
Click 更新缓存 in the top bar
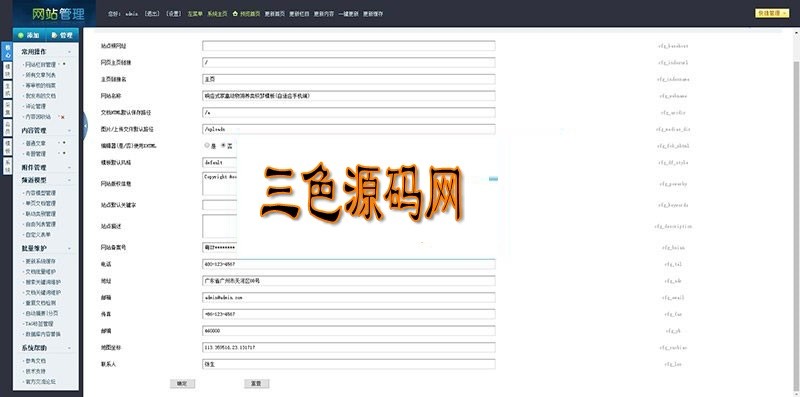coord(373,14)
